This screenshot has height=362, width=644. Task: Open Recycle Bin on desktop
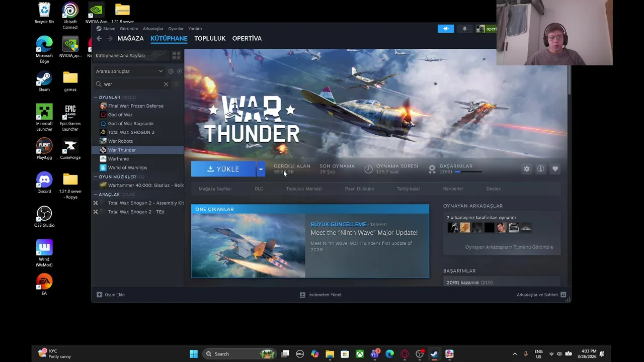(44, 14)
